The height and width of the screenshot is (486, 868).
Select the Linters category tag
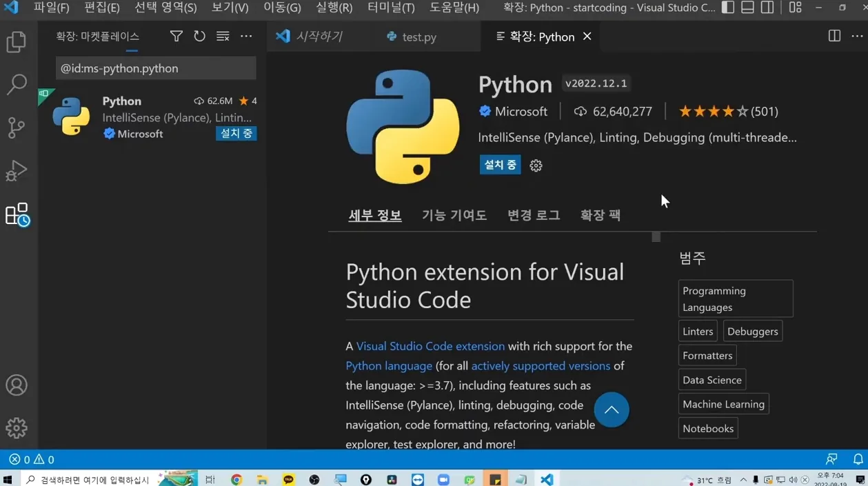[698, 331]
